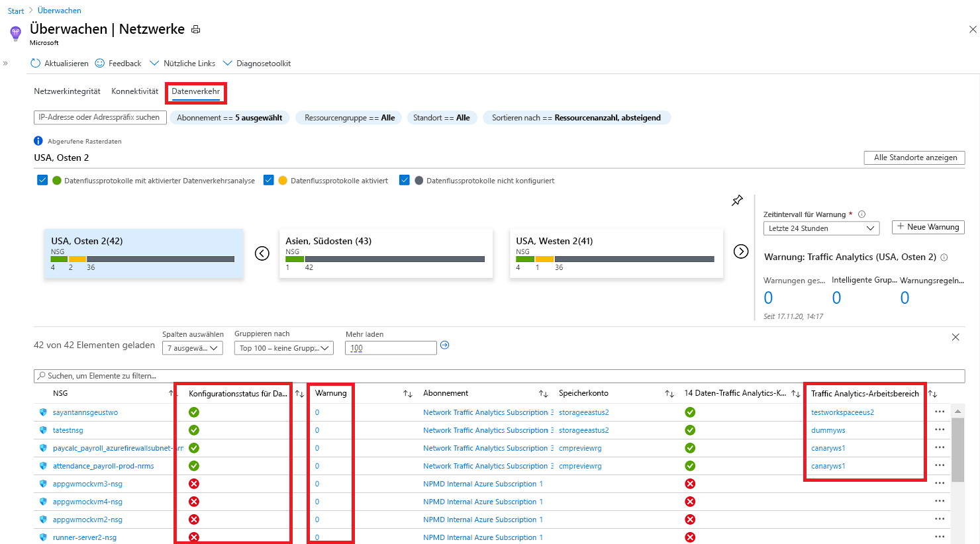Open the testworkspaceeus2 workspace link
The width and height of the screenshot is (980, 544).
842,412
